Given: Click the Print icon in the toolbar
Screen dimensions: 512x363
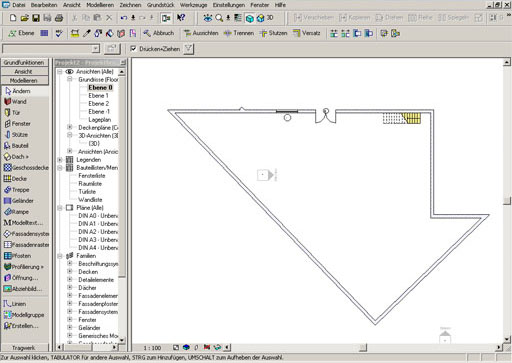Looking at the screenshot, I should 59,18.
